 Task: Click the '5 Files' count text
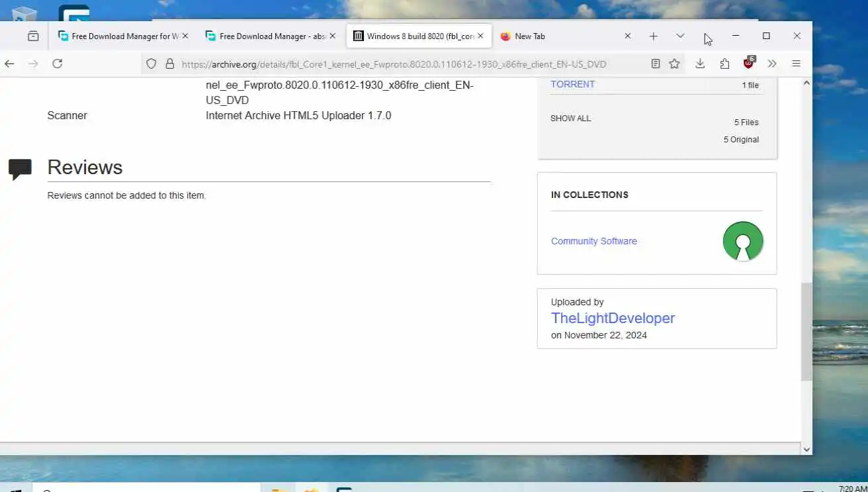[746, 123]
